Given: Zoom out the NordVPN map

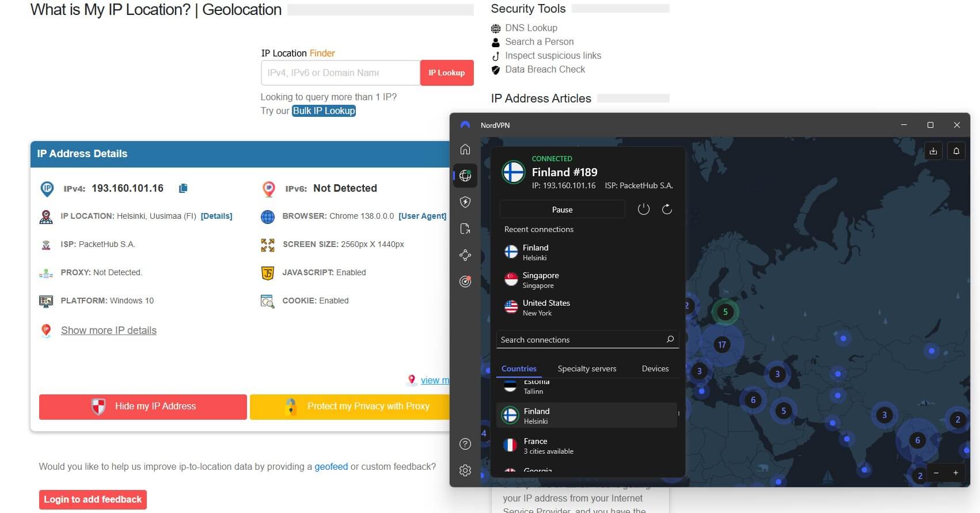Looking at the screenshot, I should [x=936, y=473].
